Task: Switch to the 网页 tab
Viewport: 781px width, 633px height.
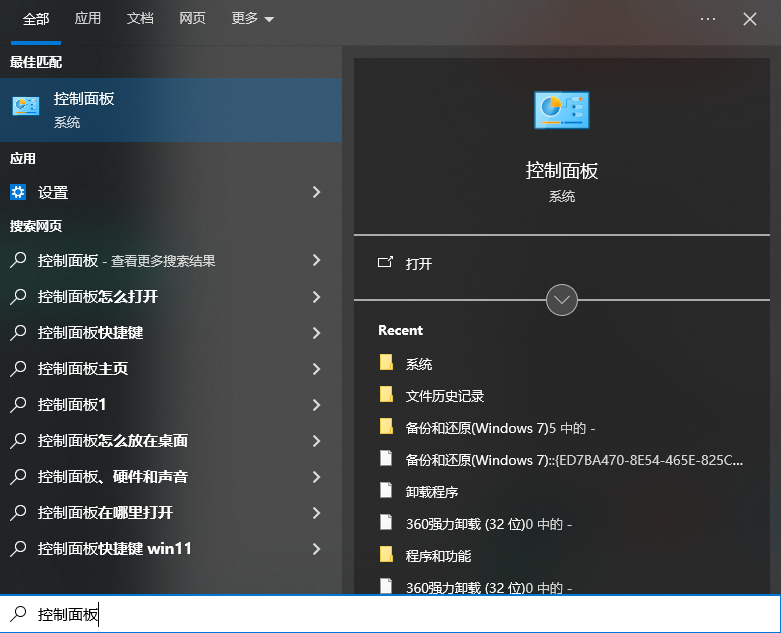Action: click(x=192, y=18)
